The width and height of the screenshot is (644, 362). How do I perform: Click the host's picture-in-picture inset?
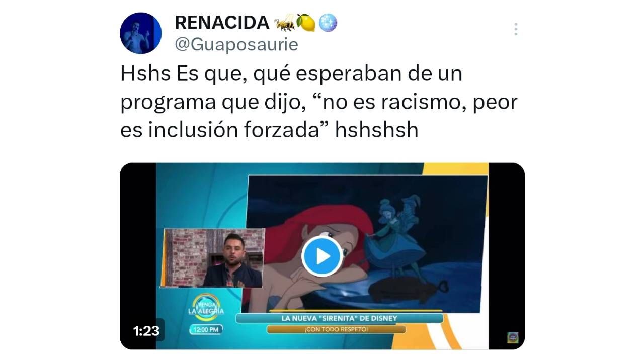[x=213, y=258]
